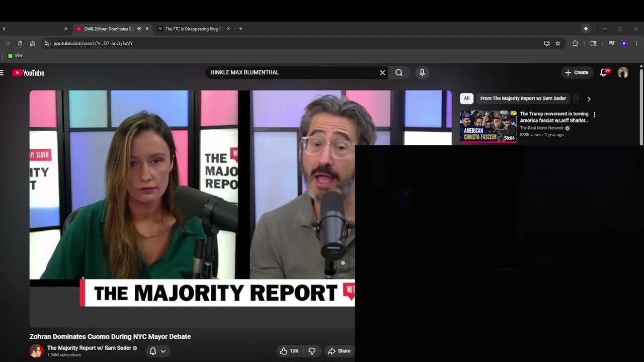644x362 pixels.
Task: Go forward in browser history
Action: point(7,43)
